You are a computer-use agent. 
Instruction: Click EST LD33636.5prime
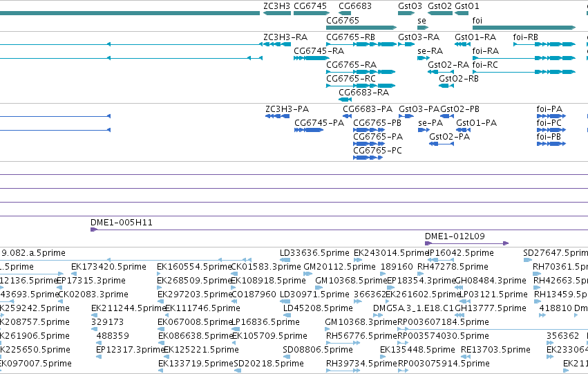314,253
